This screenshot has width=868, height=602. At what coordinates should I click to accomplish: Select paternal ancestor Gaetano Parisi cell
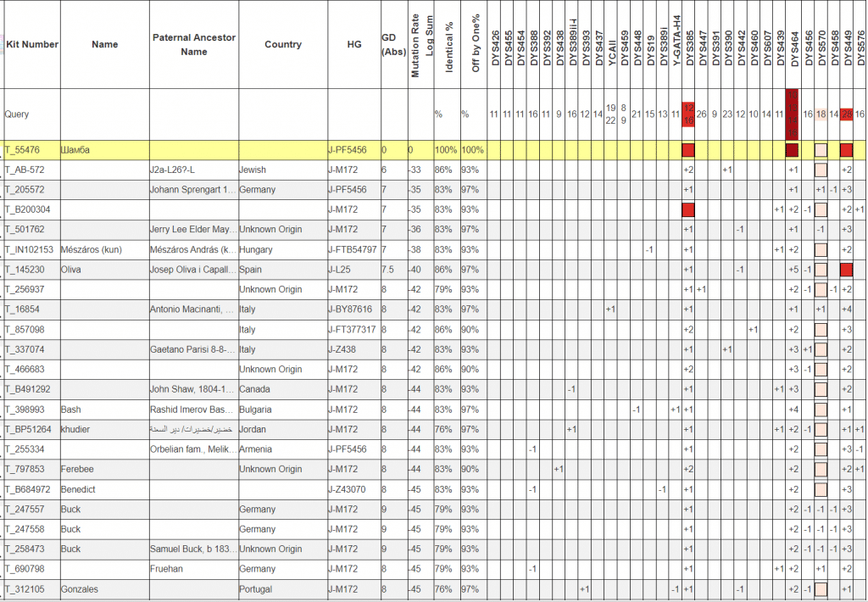tap(192, 349)
